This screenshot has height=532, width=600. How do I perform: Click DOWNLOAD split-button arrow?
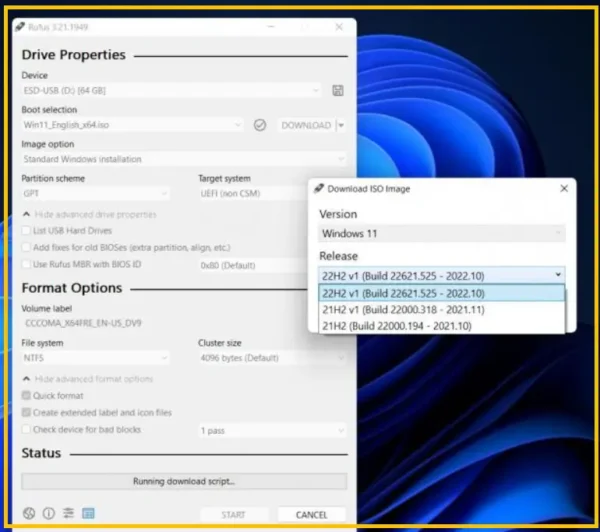click(341, 125)
